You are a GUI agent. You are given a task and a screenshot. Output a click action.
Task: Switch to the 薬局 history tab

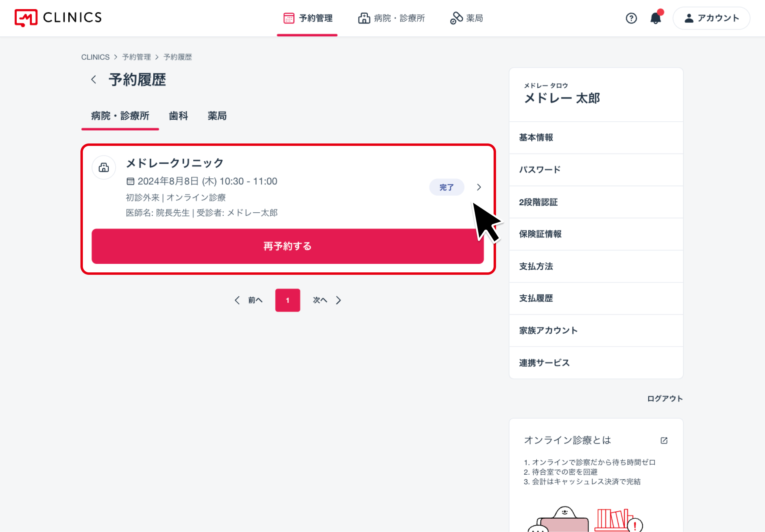click(217, 116)
